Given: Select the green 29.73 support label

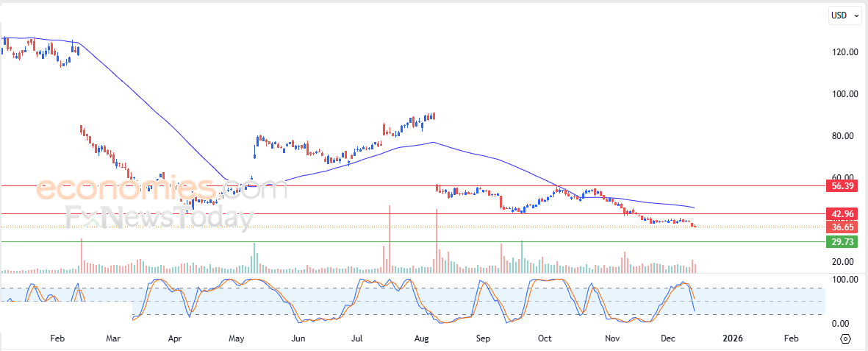Looking at the screenshot, I should click(843, 241).
